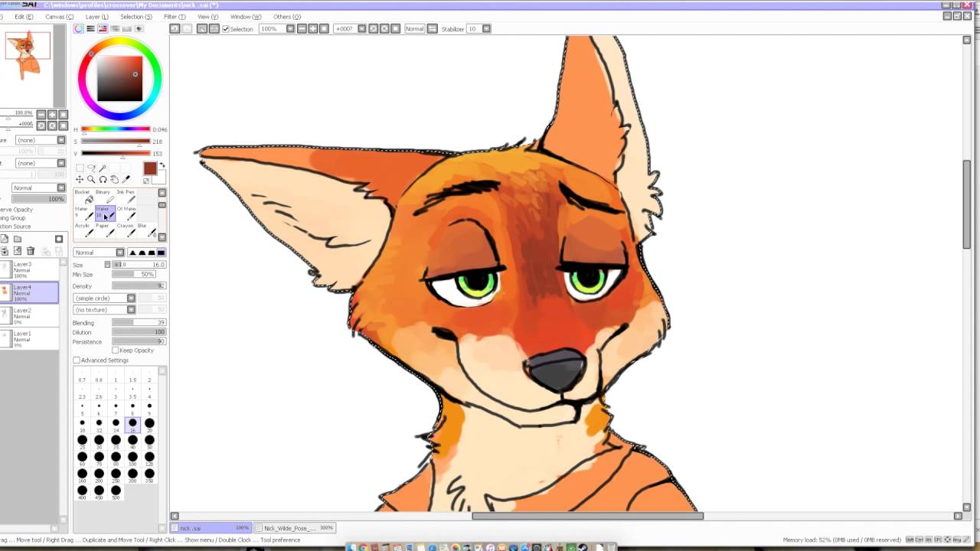The width and height of the screenshot is (980, 551).
Task: Open the Canvas menu
Action: pos(60,16)
